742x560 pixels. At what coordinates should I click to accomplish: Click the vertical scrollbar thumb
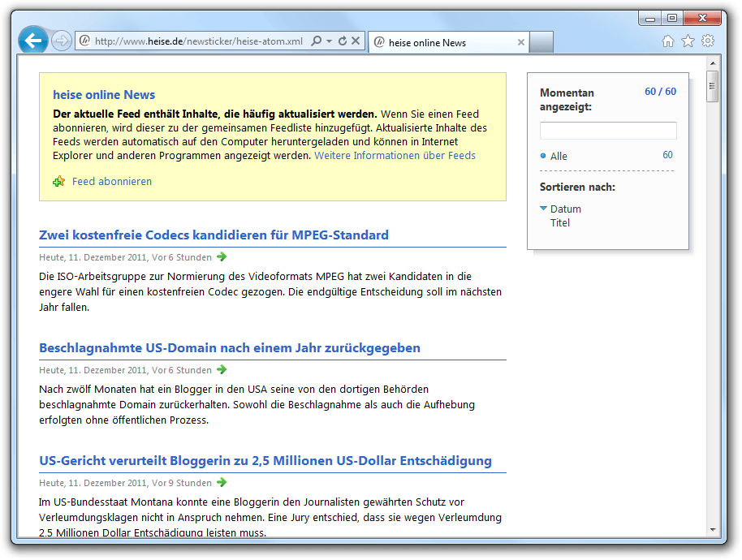[713, 86]
